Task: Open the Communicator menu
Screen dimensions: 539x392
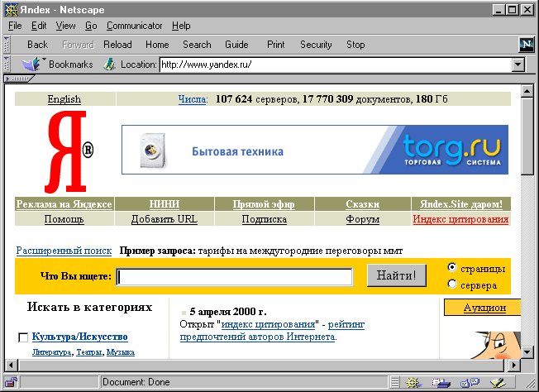Action: [x=134, y=26]
